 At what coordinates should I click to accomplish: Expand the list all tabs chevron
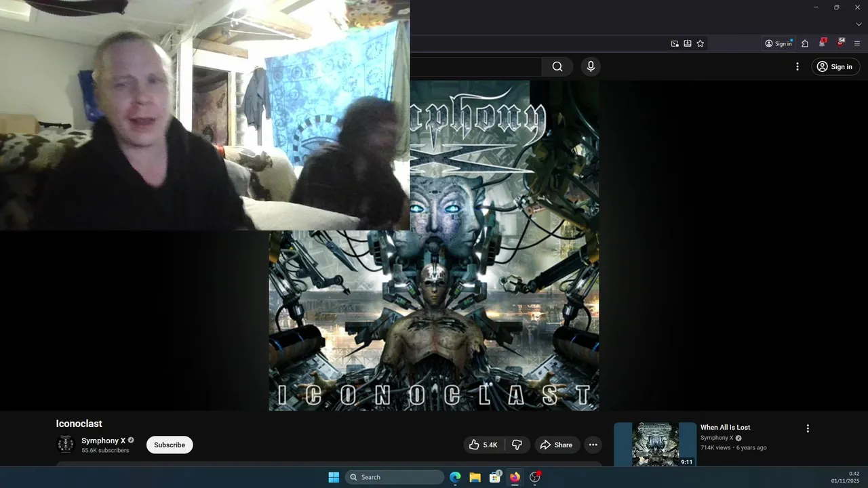pos(859,24)
